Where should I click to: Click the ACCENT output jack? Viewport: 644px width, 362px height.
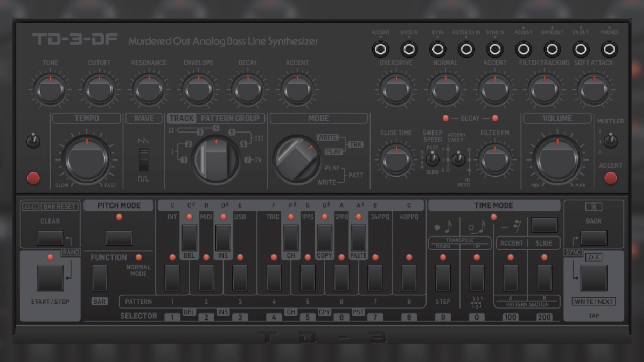[523, 49]
